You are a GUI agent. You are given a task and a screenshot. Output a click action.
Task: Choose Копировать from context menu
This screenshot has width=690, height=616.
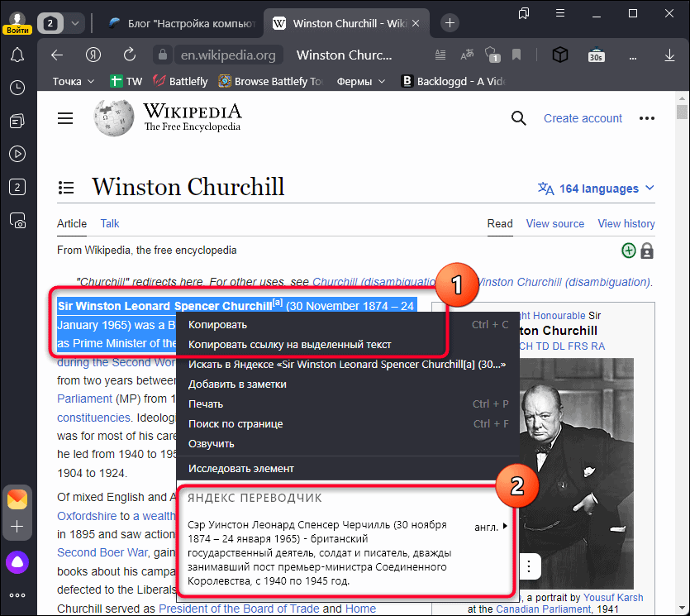[x=348, y=325]
